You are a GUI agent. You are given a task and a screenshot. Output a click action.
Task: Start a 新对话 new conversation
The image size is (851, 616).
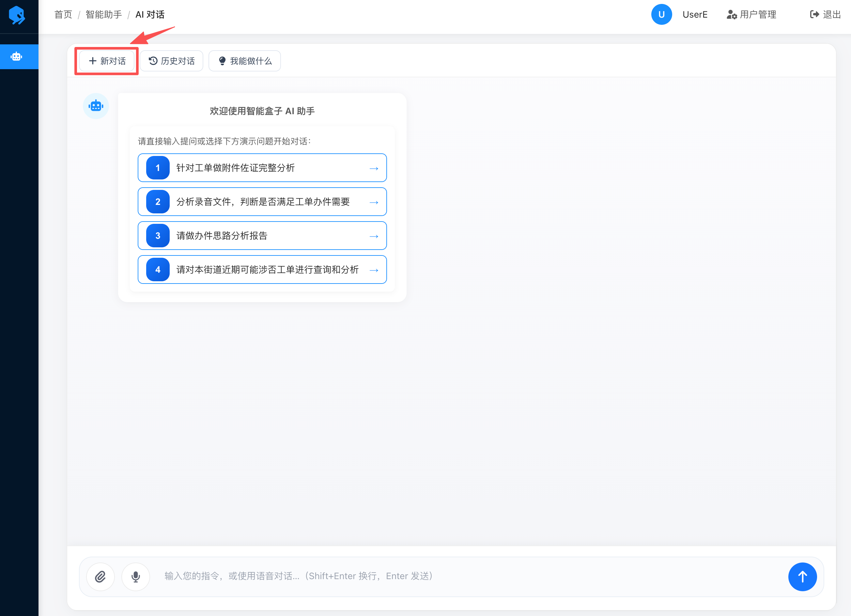tap(107, 61)
